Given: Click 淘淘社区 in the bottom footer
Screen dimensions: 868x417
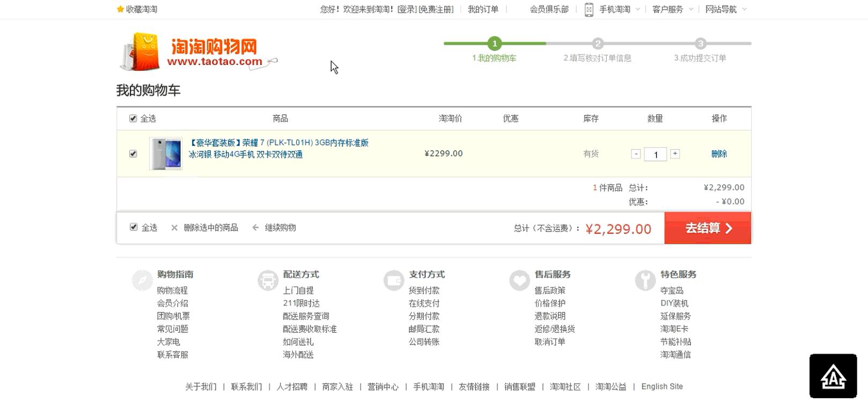Looking at the screenshot, I should pyautogui.click(x=565, y=387).
